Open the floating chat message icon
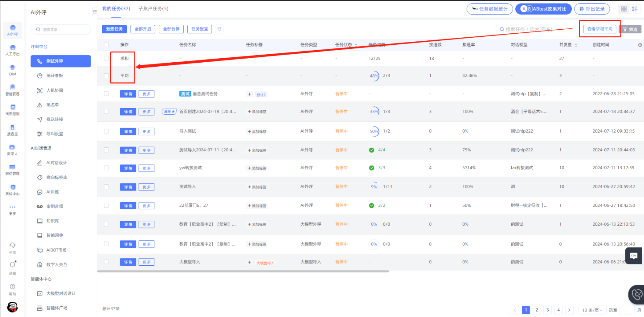 tap(634, 255)
